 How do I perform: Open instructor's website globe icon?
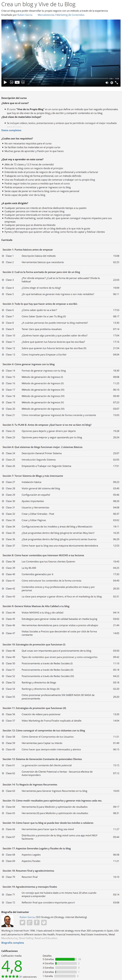(x=44, y=922)
